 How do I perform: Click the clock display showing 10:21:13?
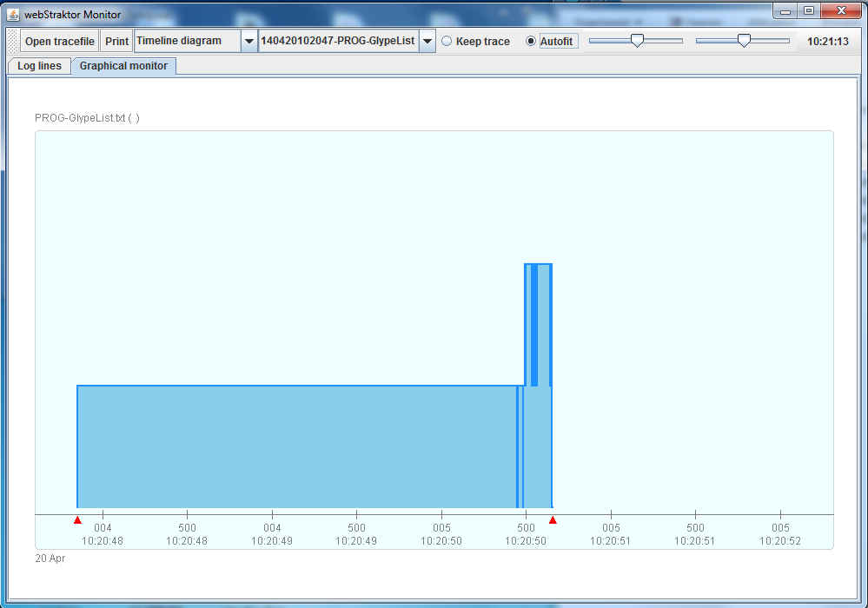pyautogui.click(x=827, y=40)
